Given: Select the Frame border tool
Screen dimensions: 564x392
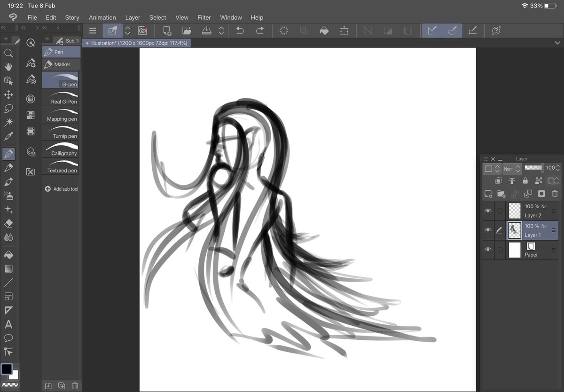Looking at the screenshot, I should pyautogui.click(x=8, y=297).
